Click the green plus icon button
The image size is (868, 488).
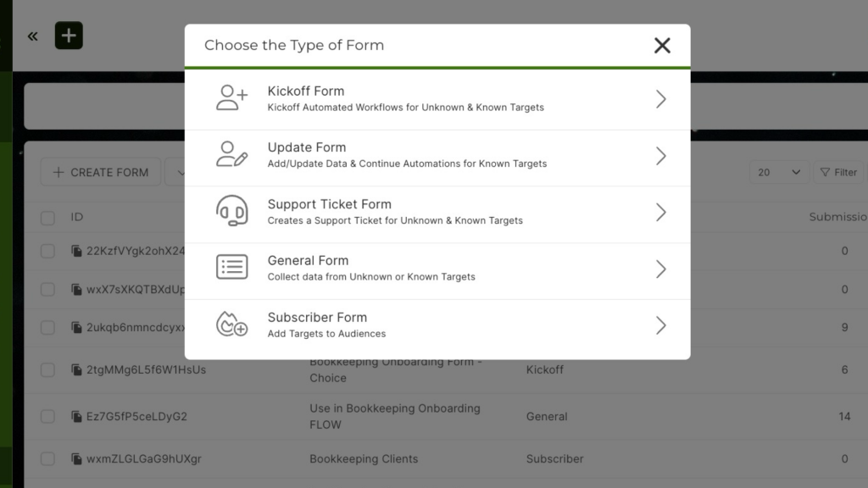[x=69, y=36]
